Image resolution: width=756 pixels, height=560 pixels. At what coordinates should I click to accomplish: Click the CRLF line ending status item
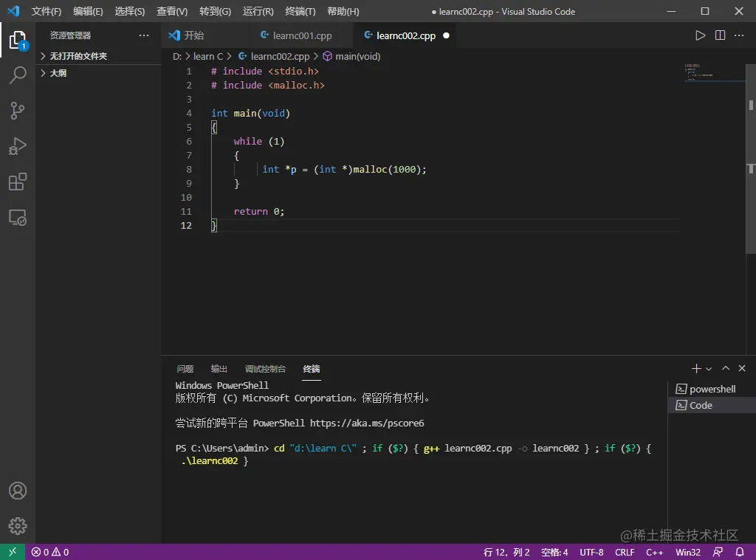click(625, 552)
